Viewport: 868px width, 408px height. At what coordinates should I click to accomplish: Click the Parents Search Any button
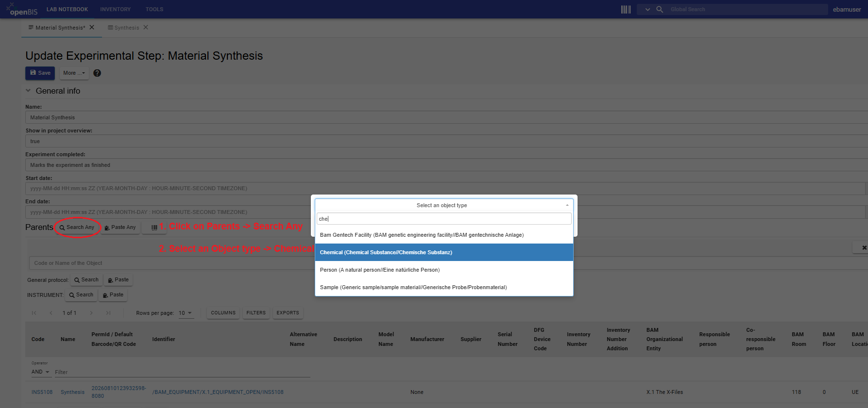click(x=77, y=227)
